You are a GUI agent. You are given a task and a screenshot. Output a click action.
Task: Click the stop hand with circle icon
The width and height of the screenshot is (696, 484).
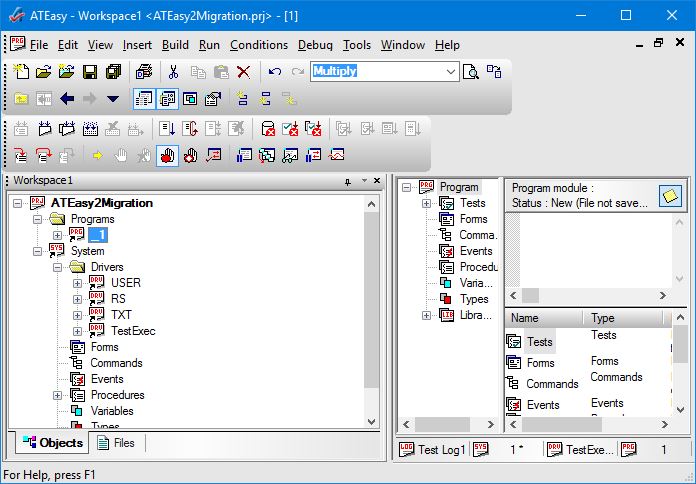[190, 155]
